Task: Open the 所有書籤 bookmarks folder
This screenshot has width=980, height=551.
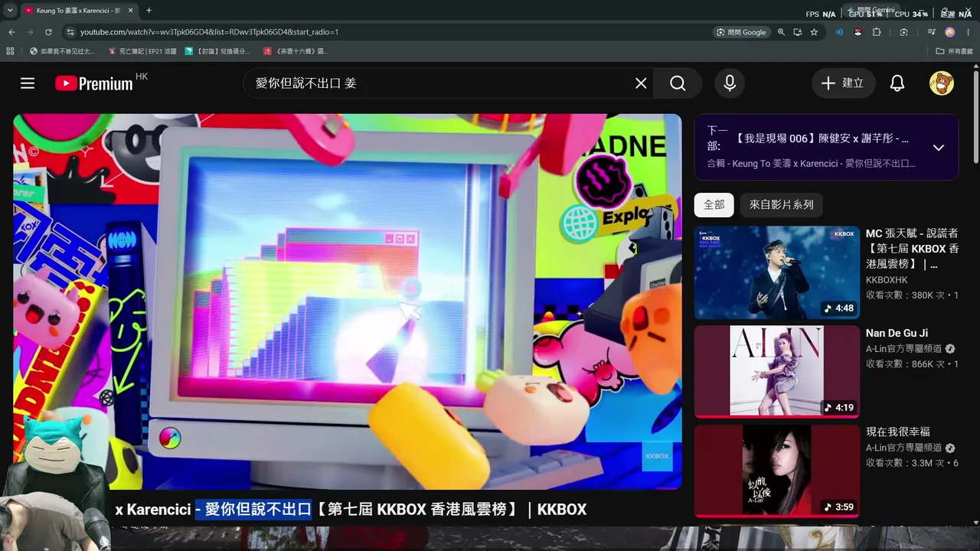Action: pos(954,51)
